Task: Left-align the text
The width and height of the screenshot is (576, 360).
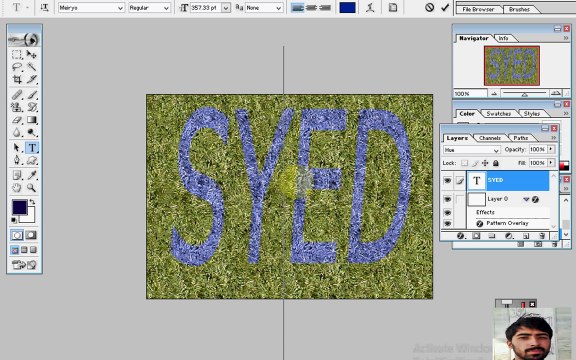Action: pos(297,7)
